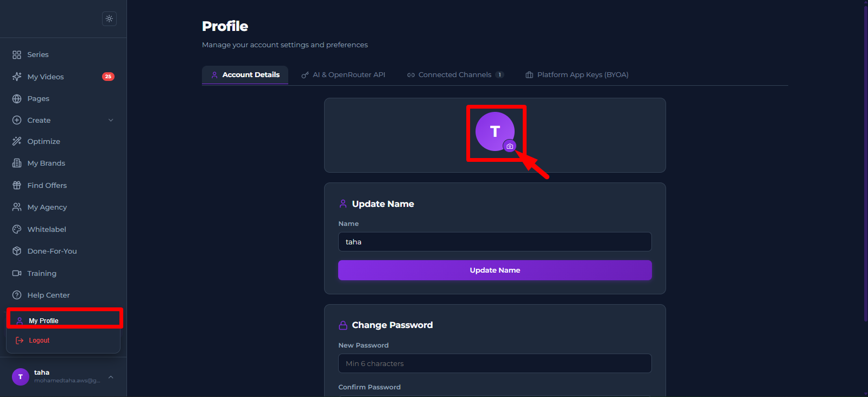
Task: Click the Name input field containing taha
Action: (495, 242)
